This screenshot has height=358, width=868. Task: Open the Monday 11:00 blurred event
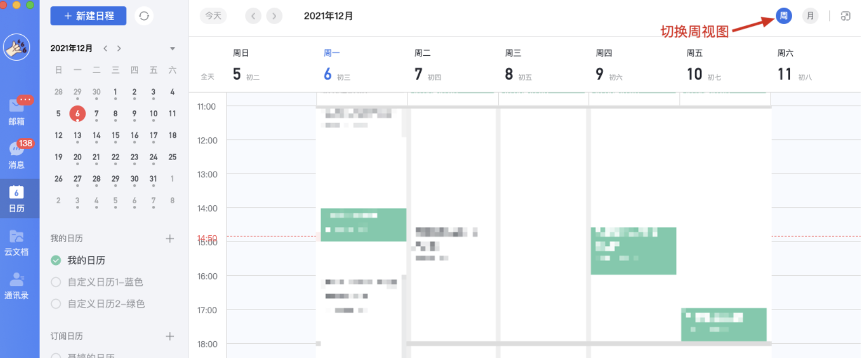(x=358, y=118)
